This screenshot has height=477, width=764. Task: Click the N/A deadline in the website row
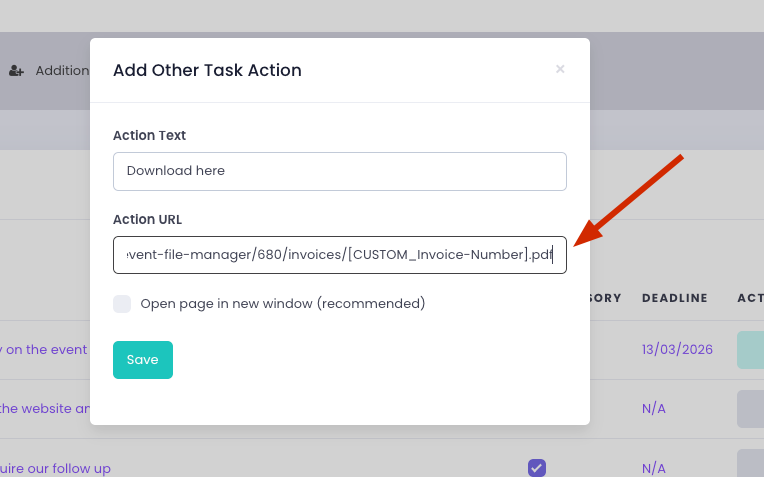pyautogui.click(x=653, y=408)
